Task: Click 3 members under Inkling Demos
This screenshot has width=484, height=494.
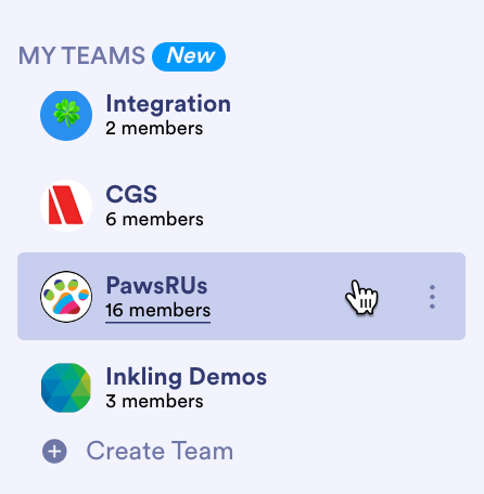Action: 154,401
